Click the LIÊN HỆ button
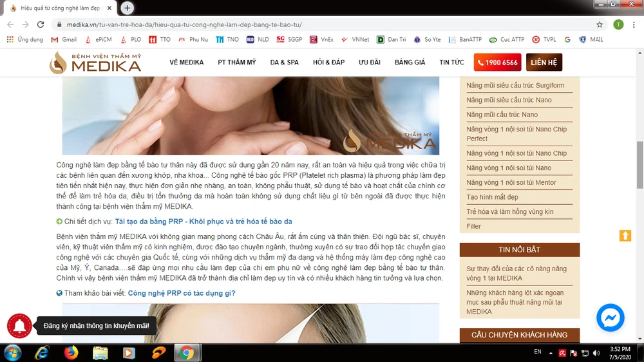Image resolution: width=644 pixels, height=362 pixels. click(x=544, y=62)
